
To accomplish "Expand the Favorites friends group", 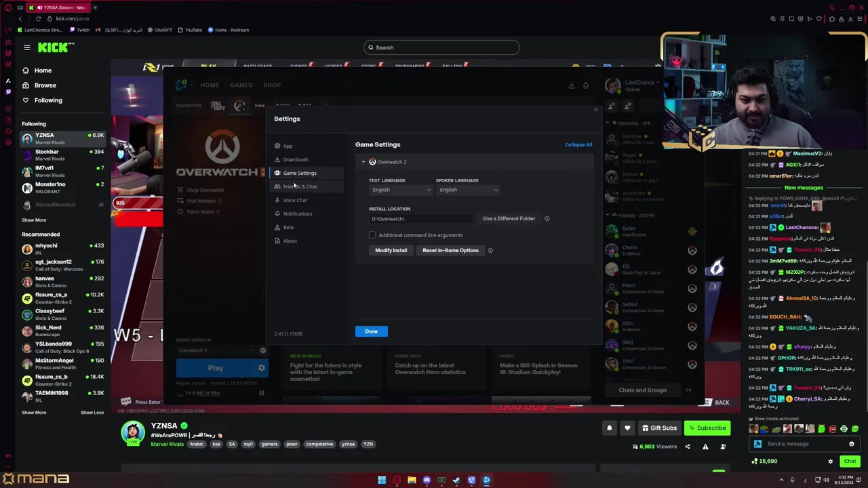I will (630, 123).
